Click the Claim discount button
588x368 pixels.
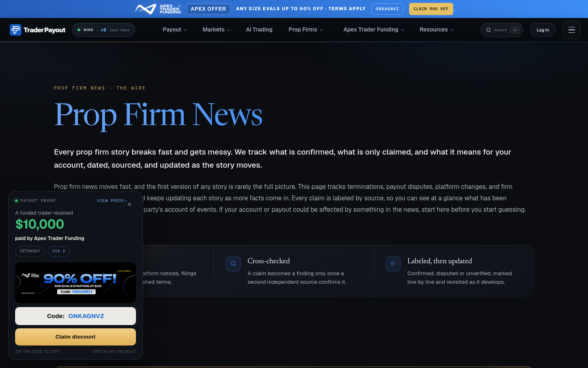click(76, 337)
